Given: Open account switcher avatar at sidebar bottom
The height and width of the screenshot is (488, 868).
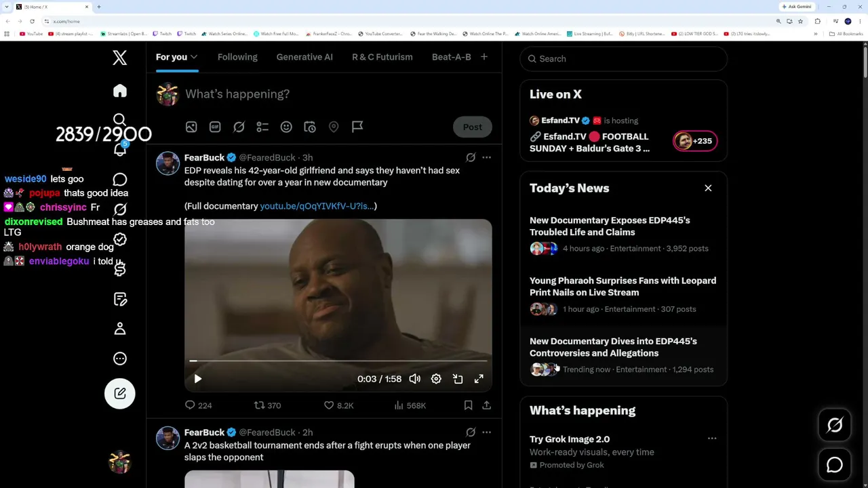Looking at the screenshot, I should pos(120,462).
